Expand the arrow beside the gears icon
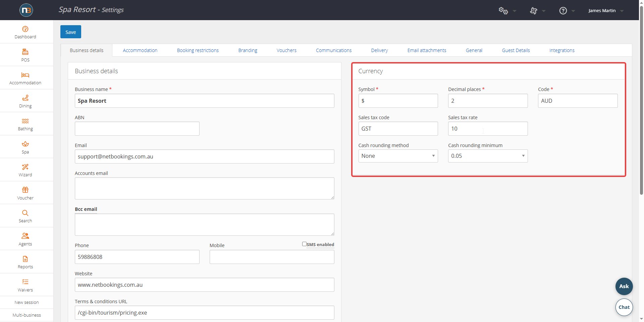644x322 pixels. point(515,11)
